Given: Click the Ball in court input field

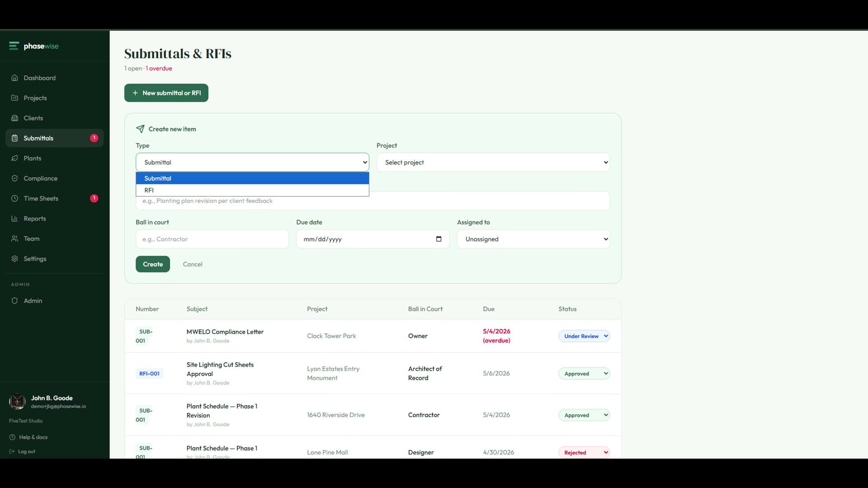Looking at the screenshot, I should (212, 239).
